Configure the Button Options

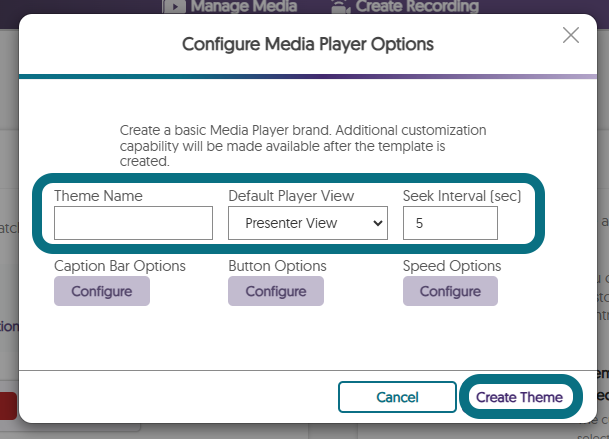(x=276, y=291)
